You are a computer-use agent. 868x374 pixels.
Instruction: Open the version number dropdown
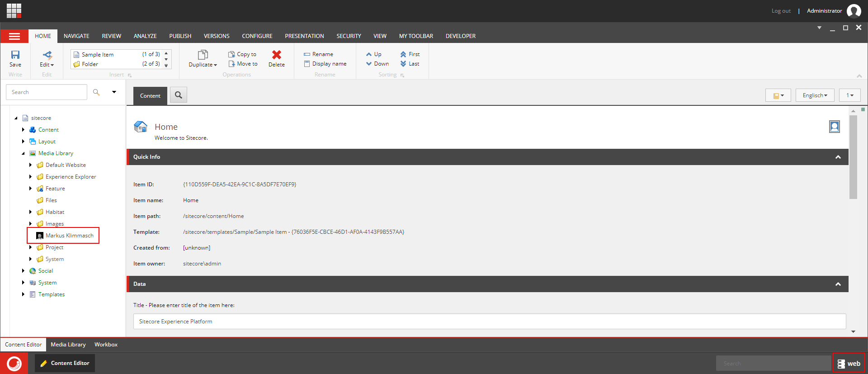tap(850, 95)
